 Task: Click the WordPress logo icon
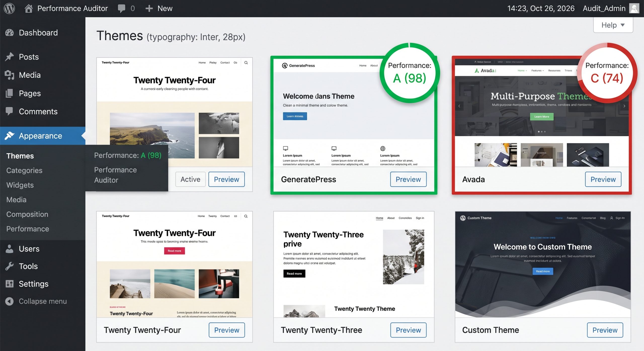click(x=9, y=8)
